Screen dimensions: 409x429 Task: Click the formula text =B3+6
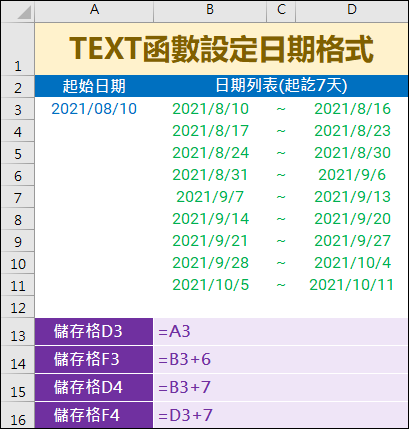184,360
